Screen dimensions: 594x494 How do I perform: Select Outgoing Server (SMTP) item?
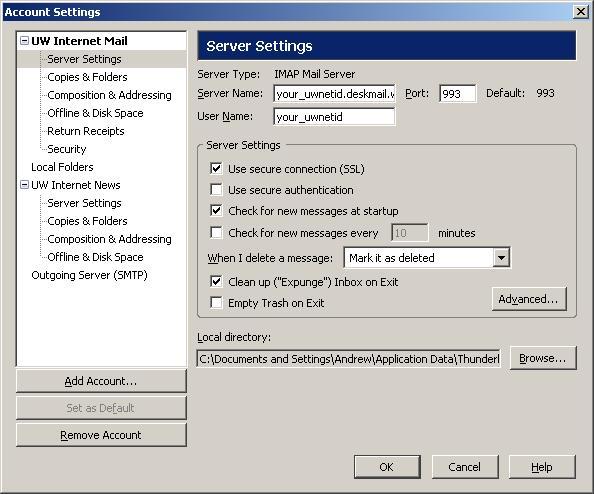click(89, 275)
